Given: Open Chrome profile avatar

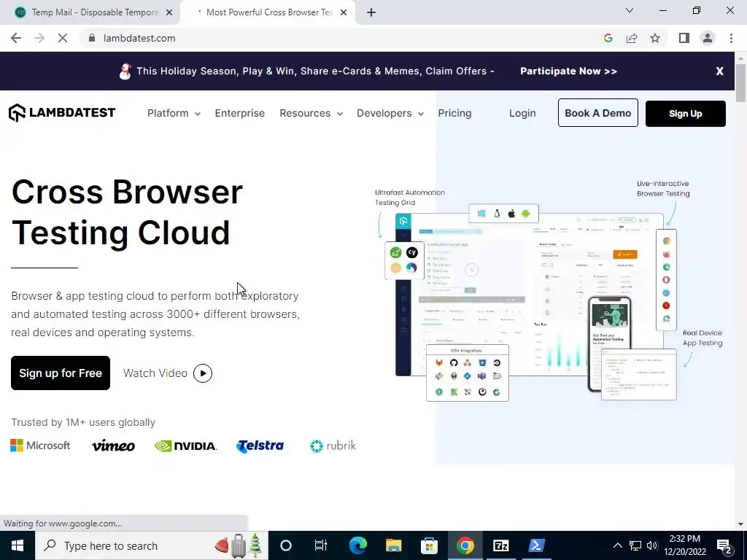Looking at the screenshot, I should pos(708,38).
